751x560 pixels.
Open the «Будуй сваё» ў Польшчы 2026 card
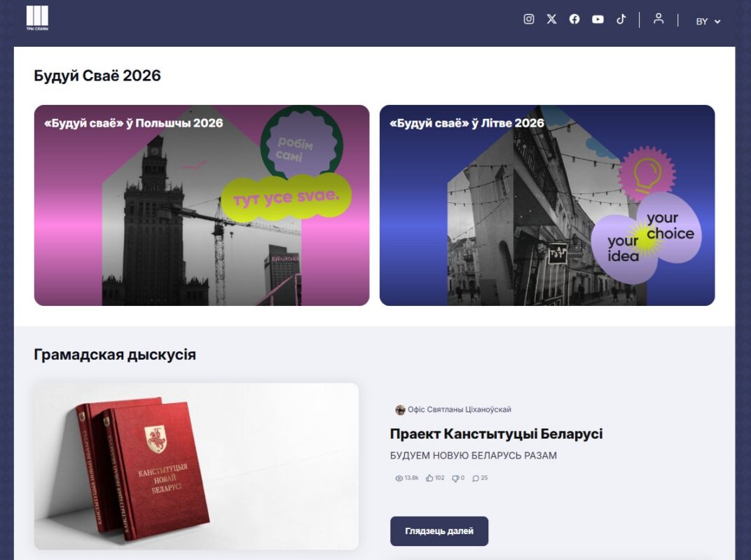point(202,205)
